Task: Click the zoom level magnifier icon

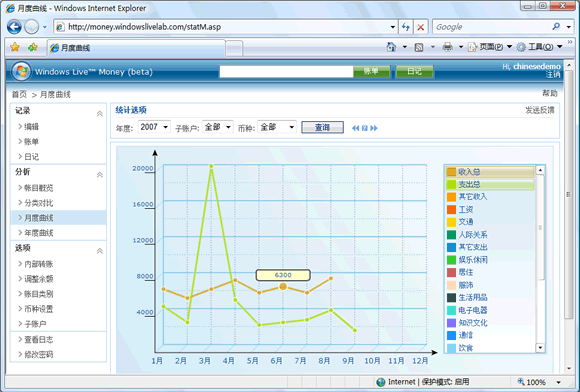Action: [x=521, y=381]
